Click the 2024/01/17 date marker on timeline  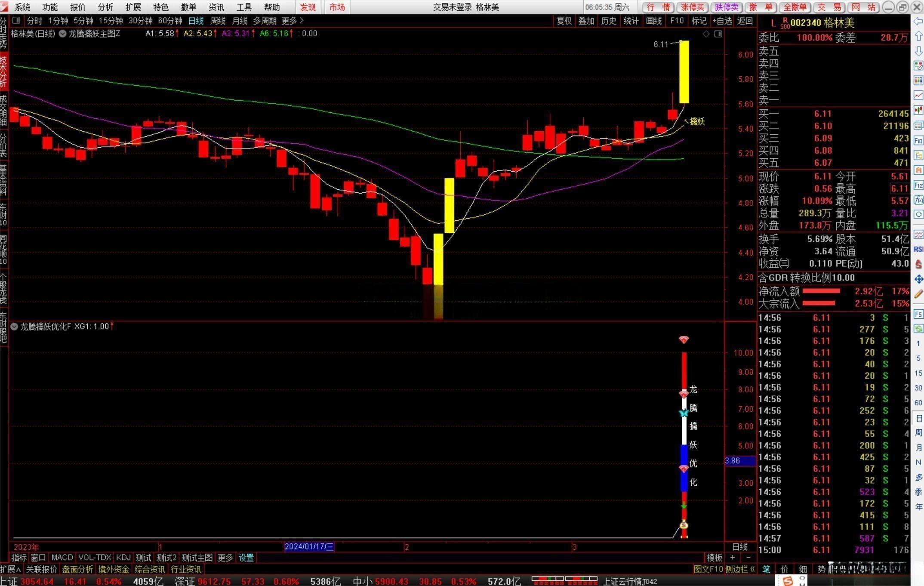[x=309, y=546]
